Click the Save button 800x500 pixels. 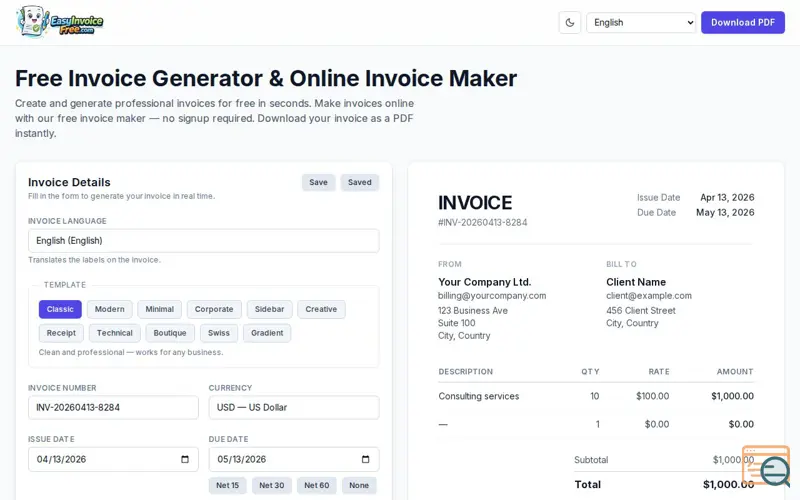tap(318, 182)
